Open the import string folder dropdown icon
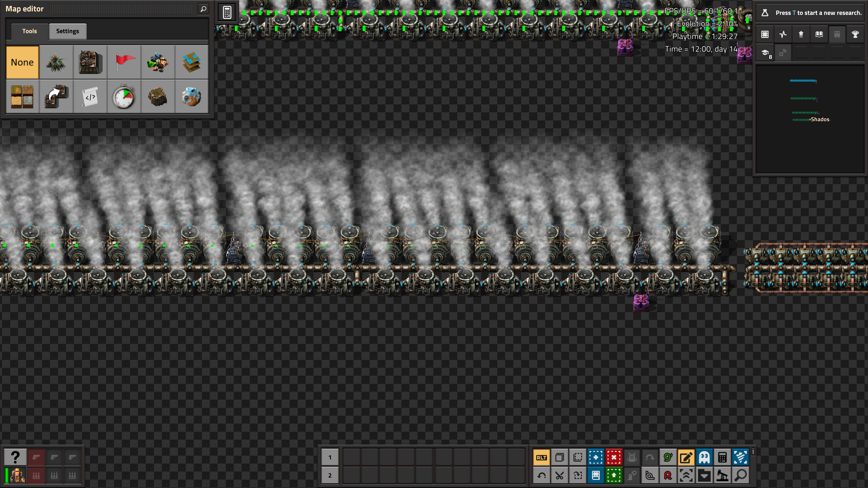868x488 pixels. [704, 476]
